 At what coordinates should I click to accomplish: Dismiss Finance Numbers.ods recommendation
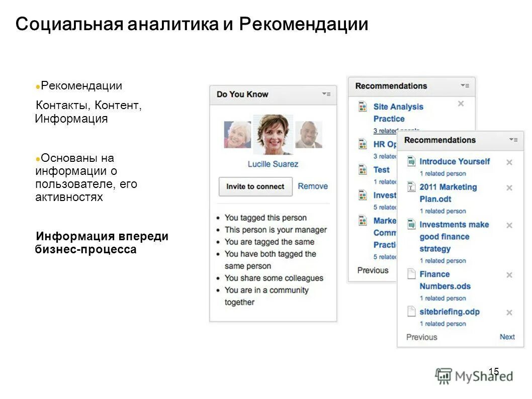pyautogui.click(x=509, y=275)
